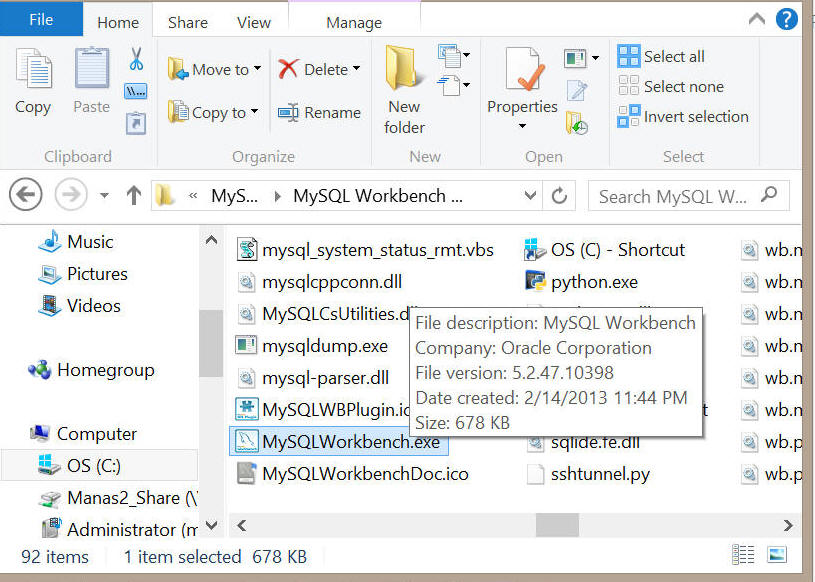
Task: Expand the Properties dropdown arrow
Action: pos(522,126)
